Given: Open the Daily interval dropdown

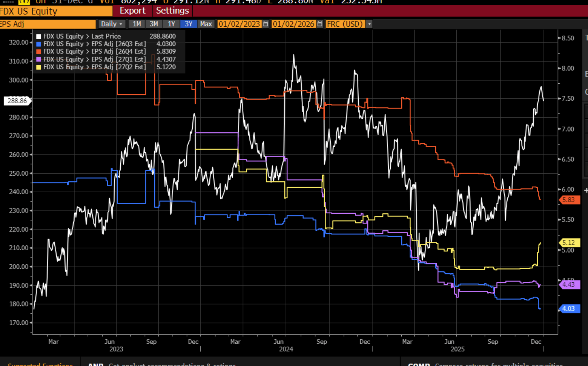Looking at the screenshot, I should pos(111,24).
